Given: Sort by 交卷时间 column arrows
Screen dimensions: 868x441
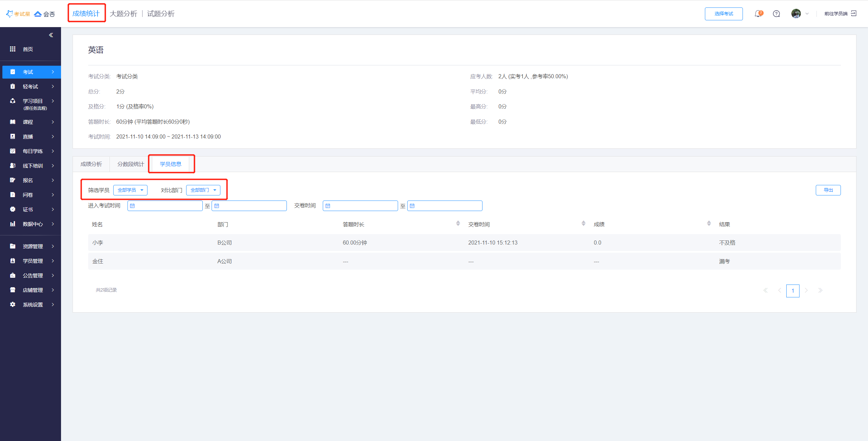Looking at the screenshot, I should (x=583, y=224).
